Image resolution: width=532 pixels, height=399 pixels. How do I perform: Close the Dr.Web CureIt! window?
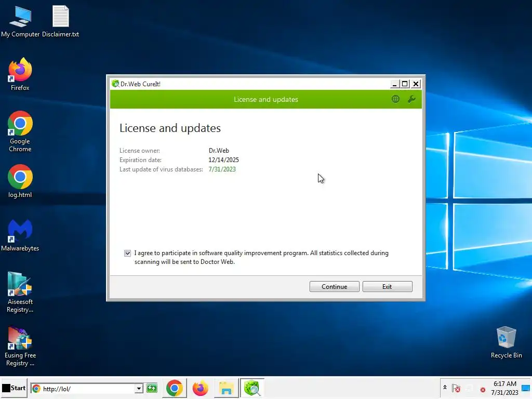point(416,84)
